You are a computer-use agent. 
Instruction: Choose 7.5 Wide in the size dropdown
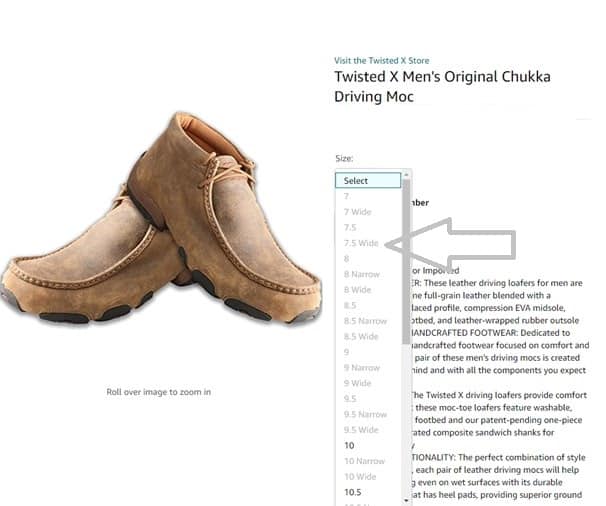tap(369, 243)
